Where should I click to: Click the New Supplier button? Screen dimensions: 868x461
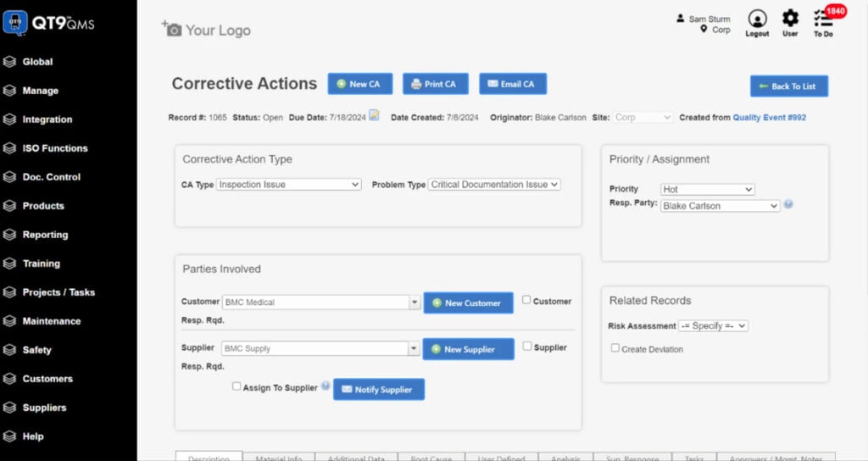[468, 349]
